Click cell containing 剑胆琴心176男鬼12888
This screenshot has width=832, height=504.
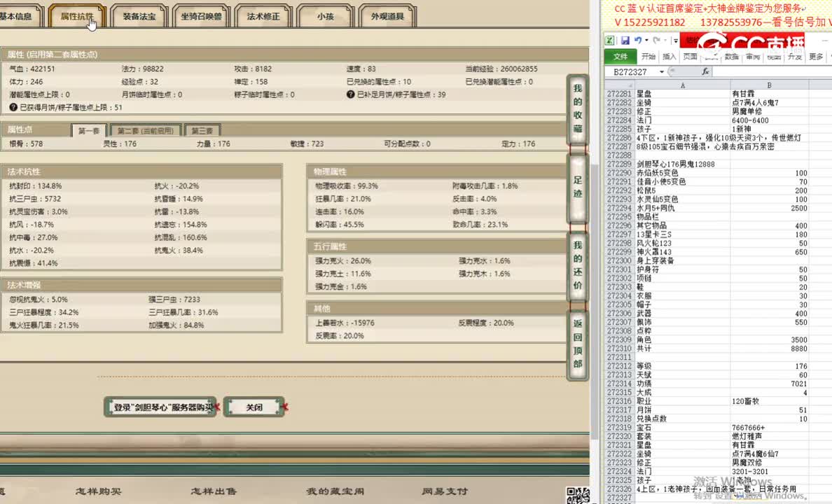(682, 164)
